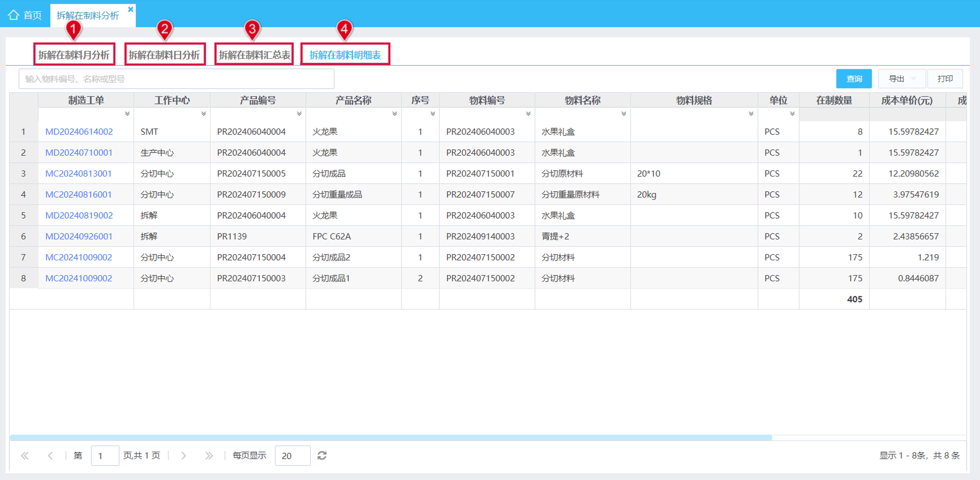Open 序号 column filter dropdown
The width and height of the screenshot is (980, 480).
(x=433, y=114)
